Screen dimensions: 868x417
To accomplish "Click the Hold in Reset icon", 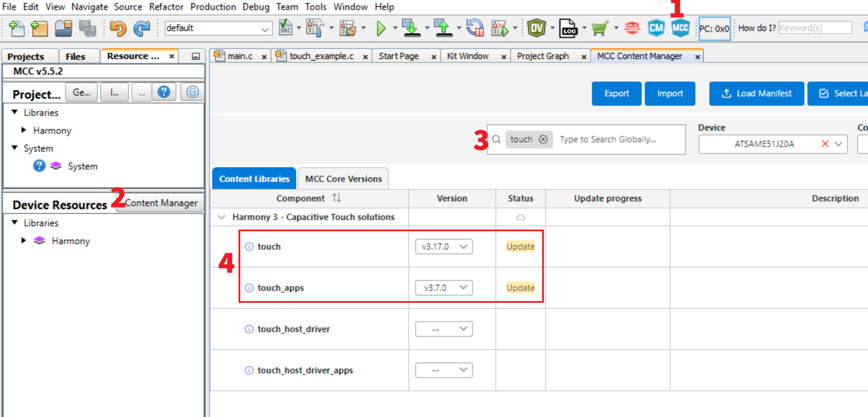I will pyautogui.click(x=475, y=28).
